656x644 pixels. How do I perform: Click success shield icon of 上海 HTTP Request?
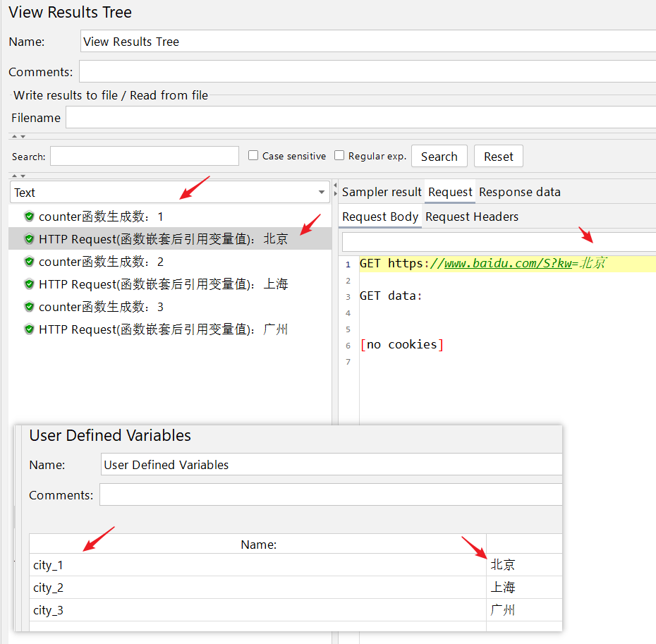pos(29,284)
